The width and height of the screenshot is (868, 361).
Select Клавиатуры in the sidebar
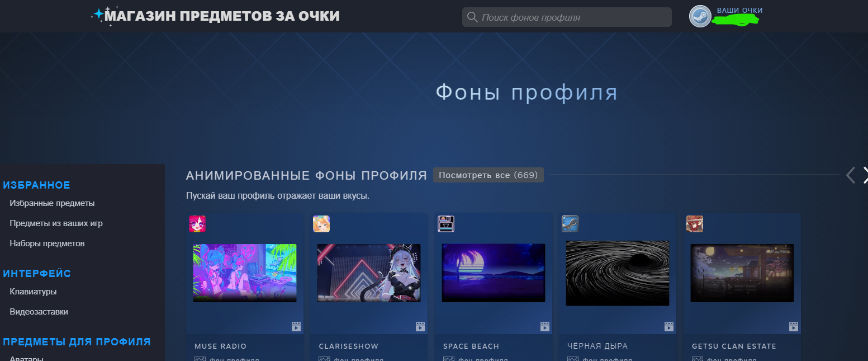pos(33,292)
